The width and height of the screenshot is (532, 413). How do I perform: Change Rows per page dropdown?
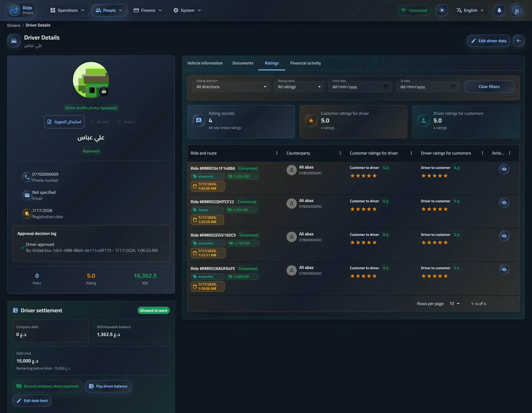point(454,304)
